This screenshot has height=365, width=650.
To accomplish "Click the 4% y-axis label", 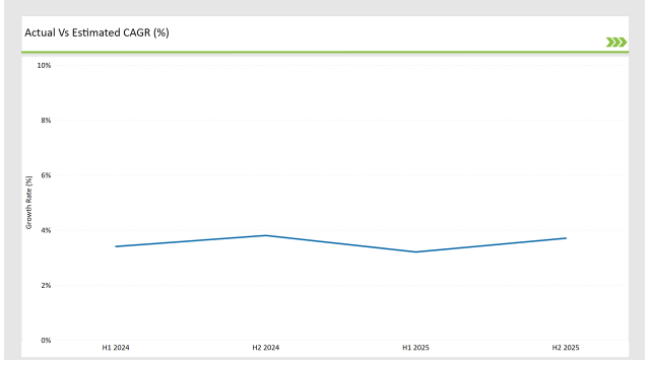I will point(46,230).
